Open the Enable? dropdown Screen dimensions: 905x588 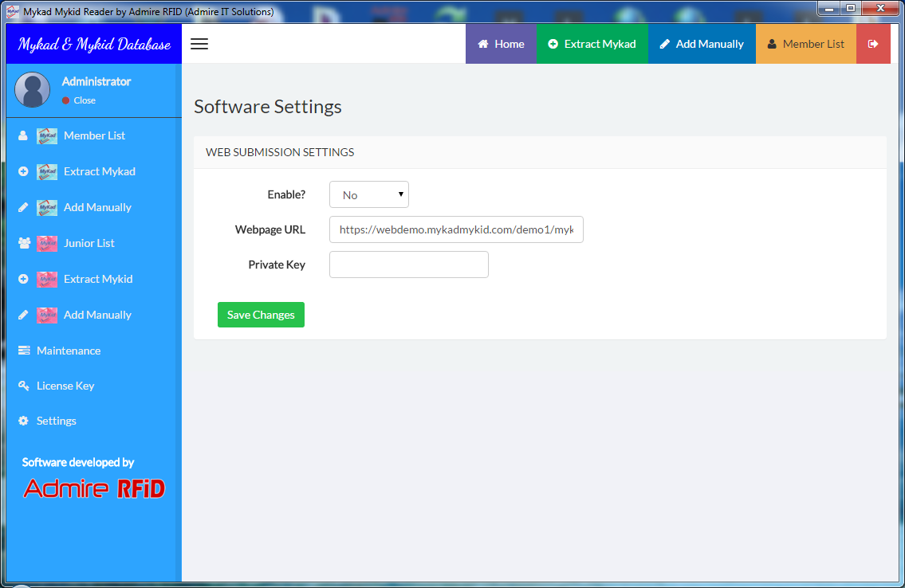(x=368, y=194)
